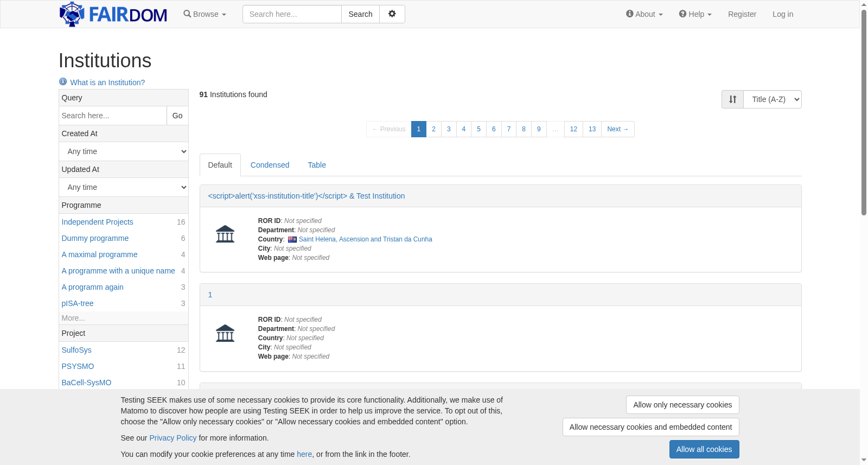
Task: Click the Log in menu link
Action: click(x=783, y=14)
